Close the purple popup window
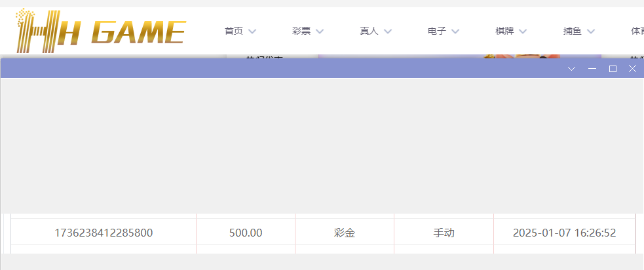 click(x=633, y=69)
